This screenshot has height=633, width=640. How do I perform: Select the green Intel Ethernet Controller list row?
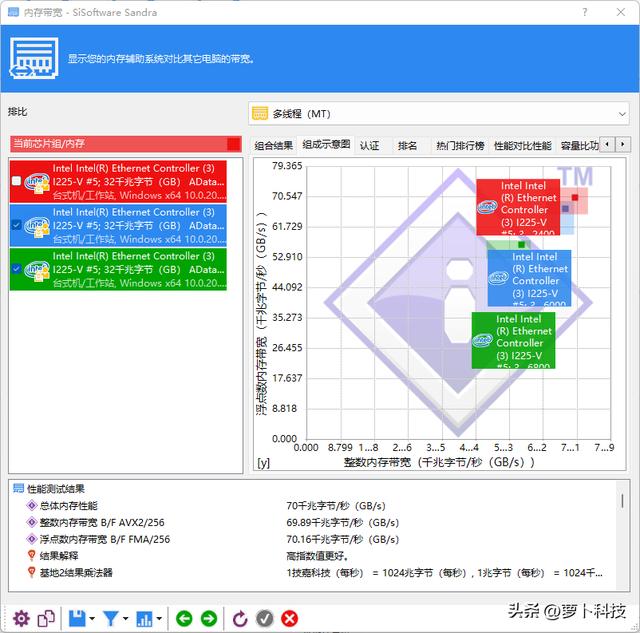pyautogui.click(x=118, y=269)
